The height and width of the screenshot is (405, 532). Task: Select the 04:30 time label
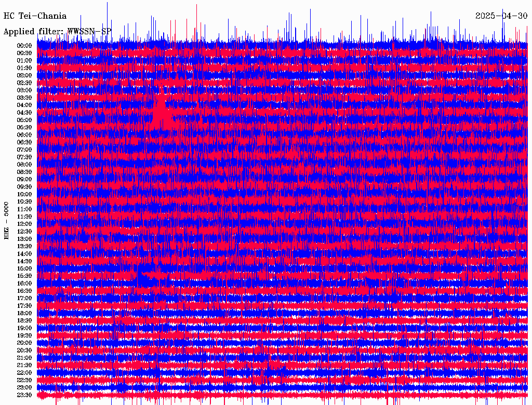click(24, 113)
